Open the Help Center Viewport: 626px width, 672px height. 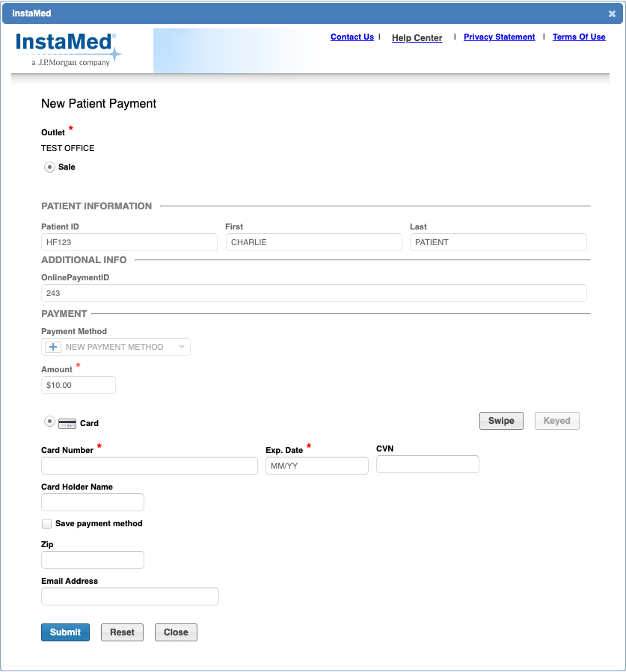click(417, 38)
